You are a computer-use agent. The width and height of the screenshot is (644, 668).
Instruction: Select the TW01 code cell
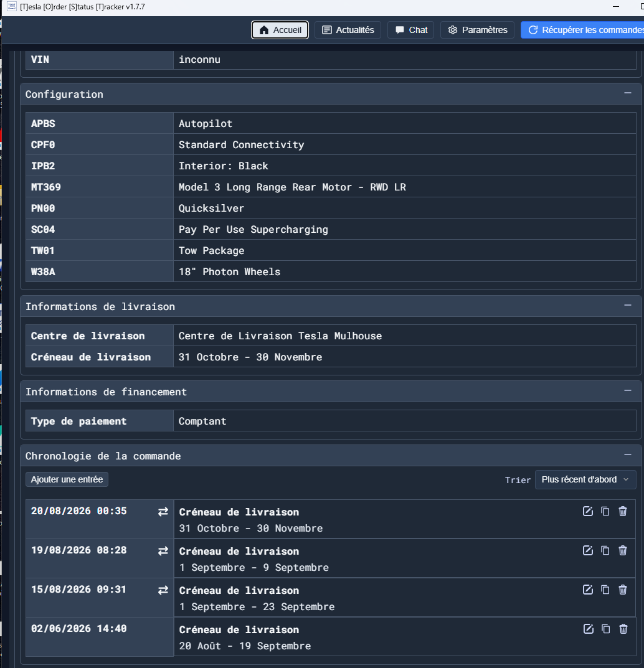coord(100,250)
